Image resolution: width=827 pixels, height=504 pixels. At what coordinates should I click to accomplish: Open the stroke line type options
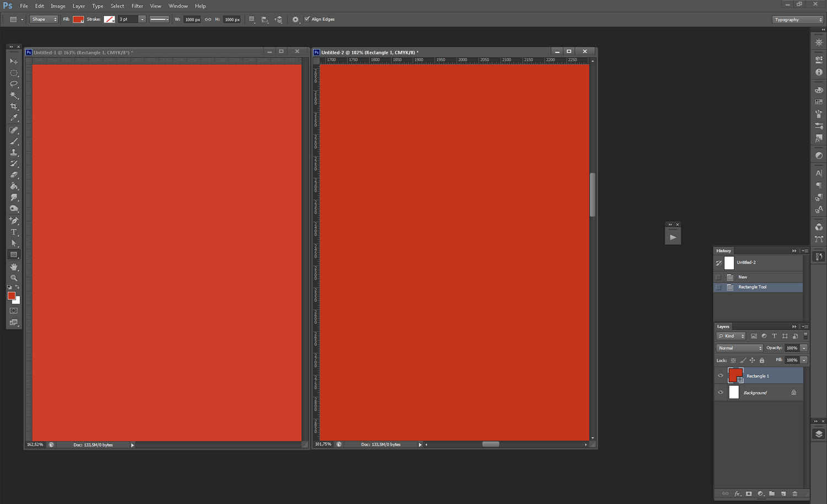[159, 19]
